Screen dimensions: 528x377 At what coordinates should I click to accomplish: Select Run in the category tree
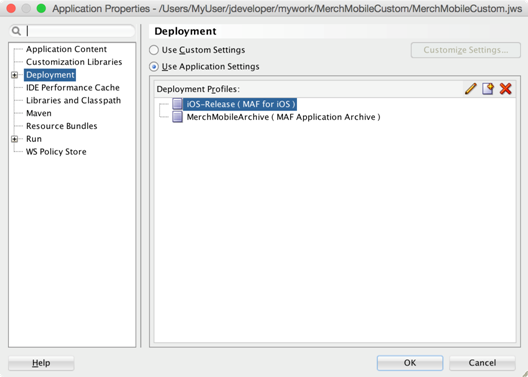coord(34,139)
